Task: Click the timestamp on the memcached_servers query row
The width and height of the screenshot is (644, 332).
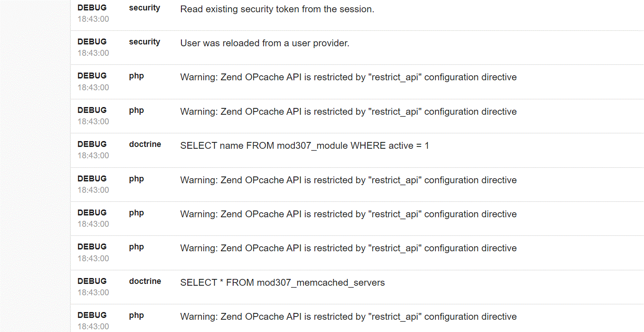Action: (x=93, y=293)
